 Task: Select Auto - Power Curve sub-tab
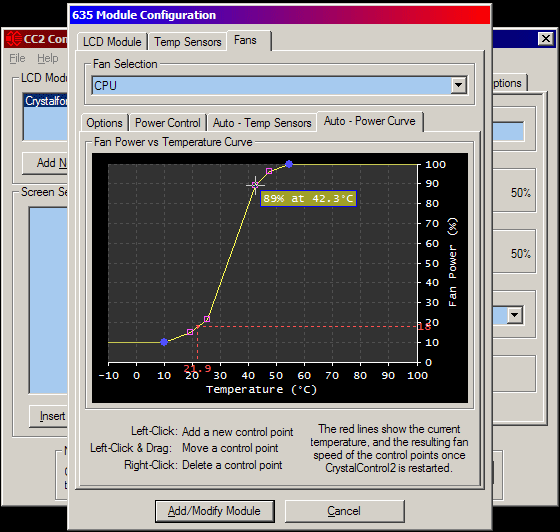(370, 121)
